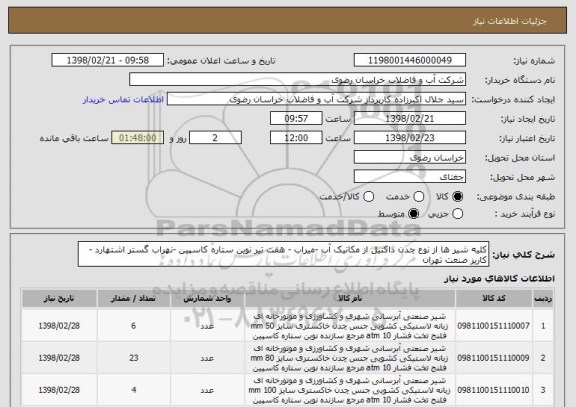Open اطلاعات تماس خریدار link
This screenshot has width=576, height=407.
click(x=123, y=100)
